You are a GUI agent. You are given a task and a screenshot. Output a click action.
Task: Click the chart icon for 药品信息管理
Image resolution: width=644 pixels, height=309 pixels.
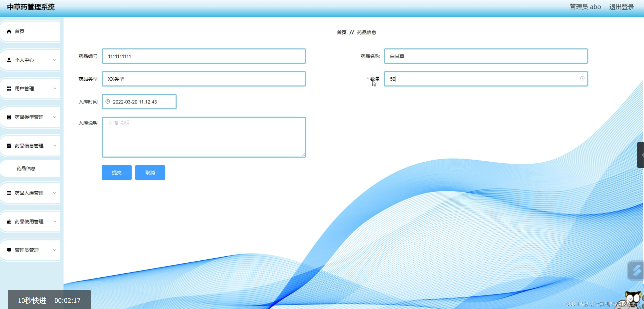9,146
